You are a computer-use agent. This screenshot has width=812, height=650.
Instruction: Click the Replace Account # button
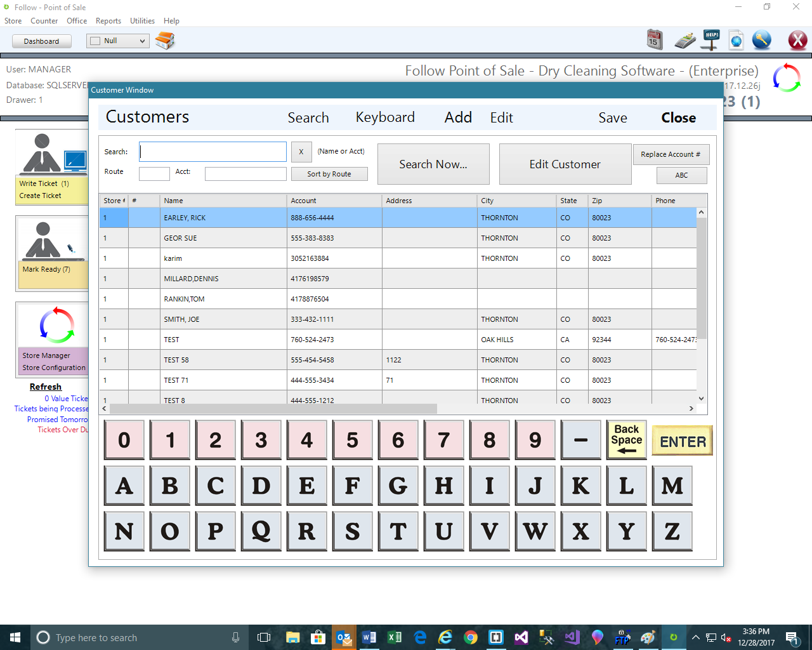click(x=671, y=154)
